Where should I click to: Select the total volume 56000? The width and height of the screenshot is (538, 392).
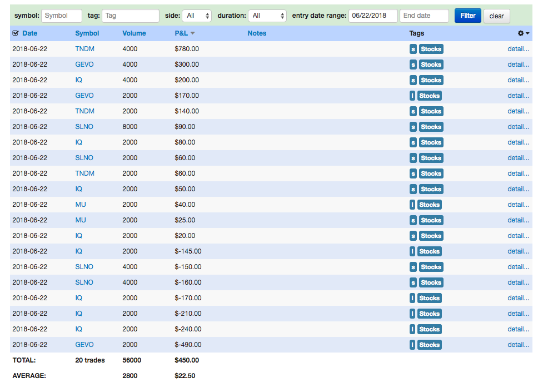pyautogui.click(x=132, y=360)
